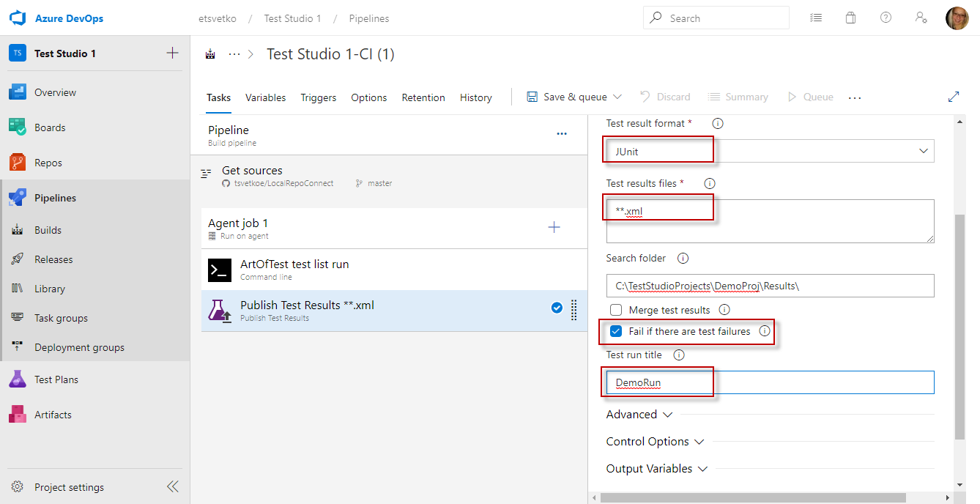Click the Task groups icon
This screenshot has width=980, height=504.
18,318
